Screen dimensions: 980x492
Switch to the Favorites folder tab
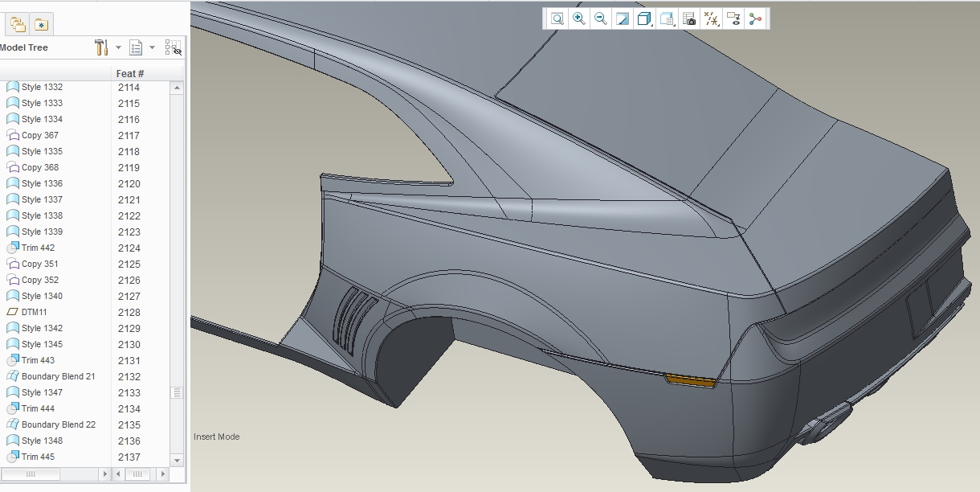tap(40, 25)
